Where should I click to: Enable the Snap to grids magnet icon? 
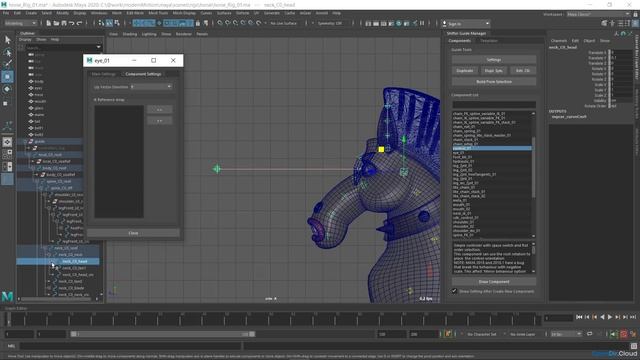click(x=220, y=23)
